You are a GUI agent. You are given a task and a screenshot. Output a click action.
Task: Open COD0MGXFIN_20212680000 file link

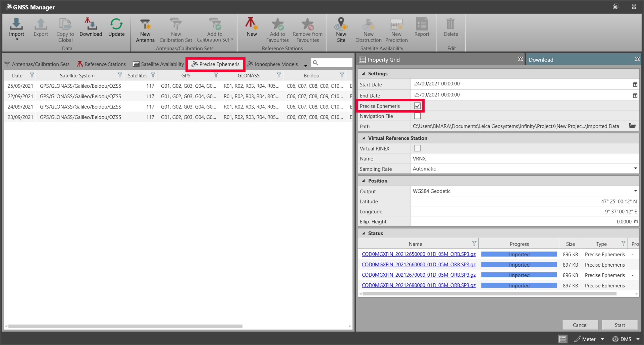[x=419, y=285]
